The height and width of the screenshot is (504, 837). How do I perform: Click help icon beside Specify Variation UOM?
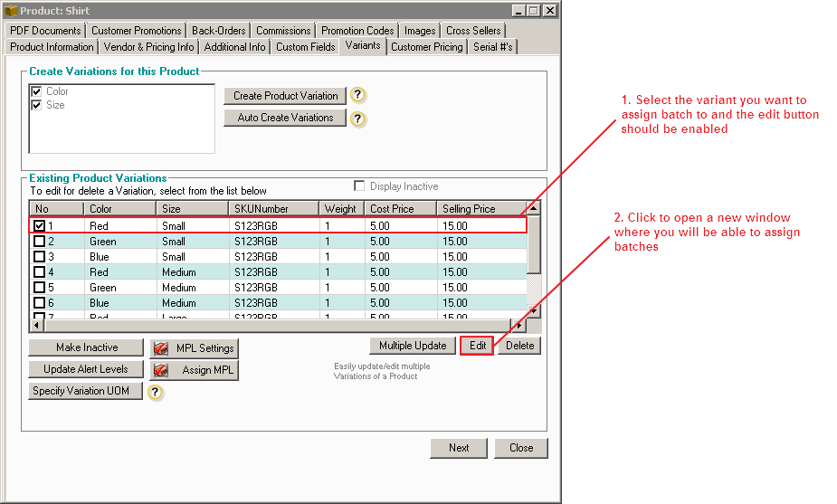tap(156, 392)
